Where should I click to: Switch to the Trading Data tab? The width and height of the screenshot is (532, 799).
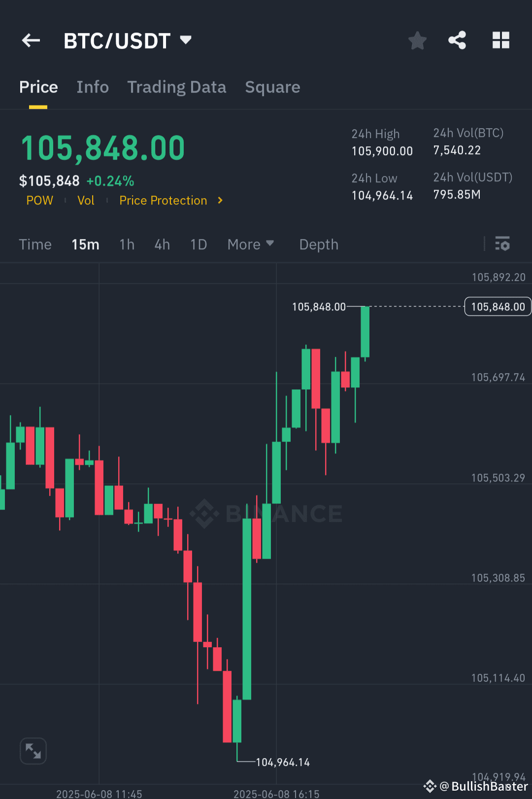(x=177, y=87)
